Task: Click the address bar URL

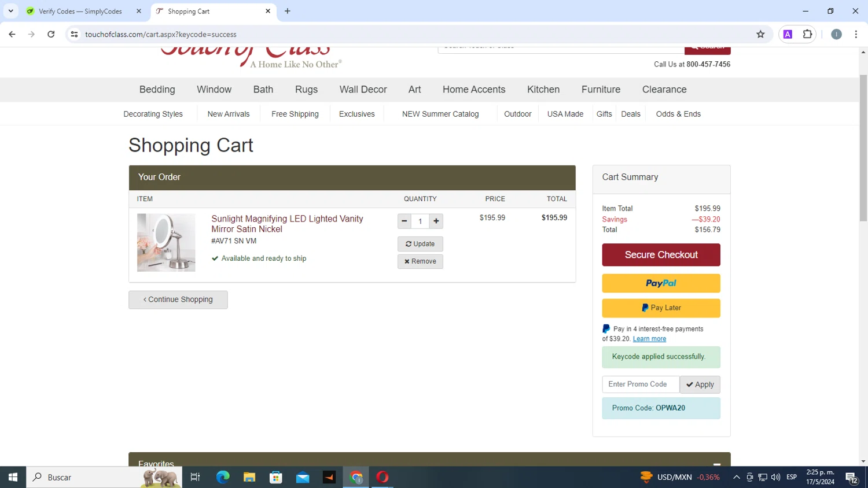Action: (x=161, y=34)
